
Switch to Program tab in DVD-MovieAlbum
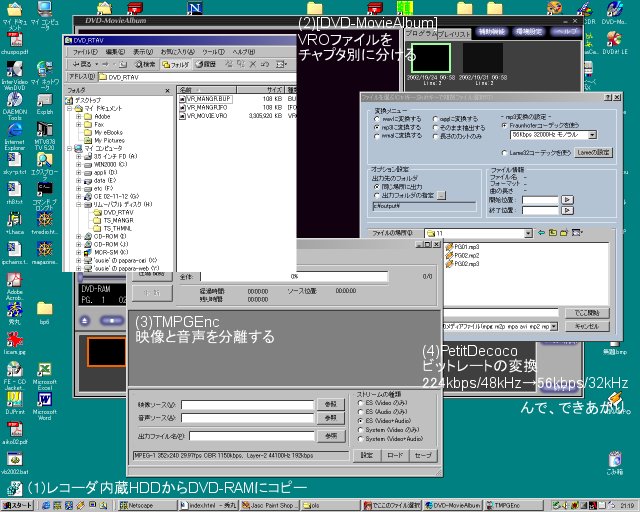click(420, 33)
